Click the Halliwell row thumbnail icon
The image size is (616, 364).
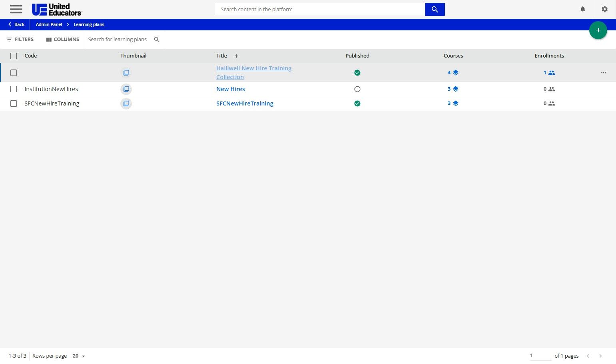(126, 73)
